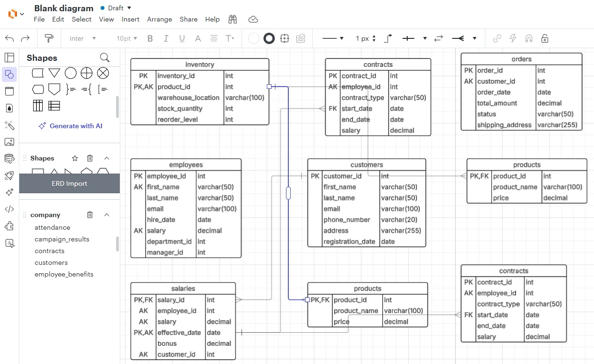This screenshot has width=594, height=364.
Task: Swap line endpoints with the reverse arrows
Action: pyautogui.click(x=439, y=38)
